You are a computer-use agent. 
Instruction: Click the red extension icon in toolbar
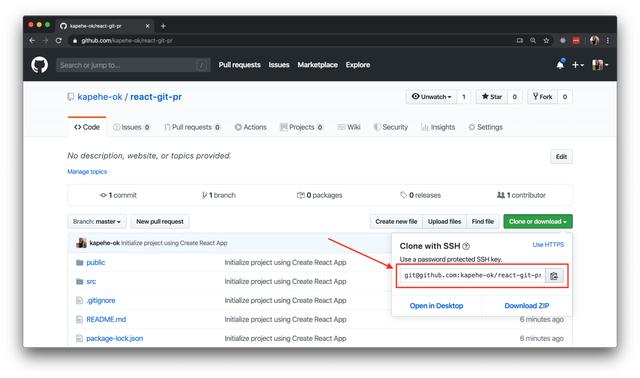point(576,40)
